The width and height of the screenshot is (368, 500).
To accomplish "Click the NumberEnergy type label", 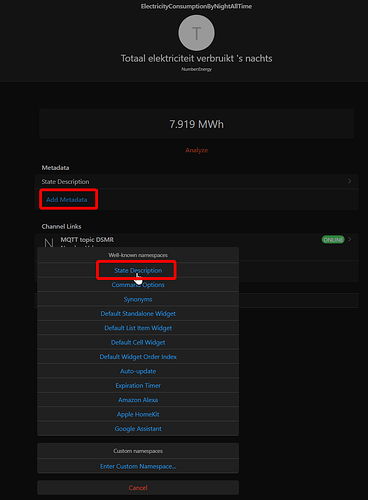I will pos(196,69).
